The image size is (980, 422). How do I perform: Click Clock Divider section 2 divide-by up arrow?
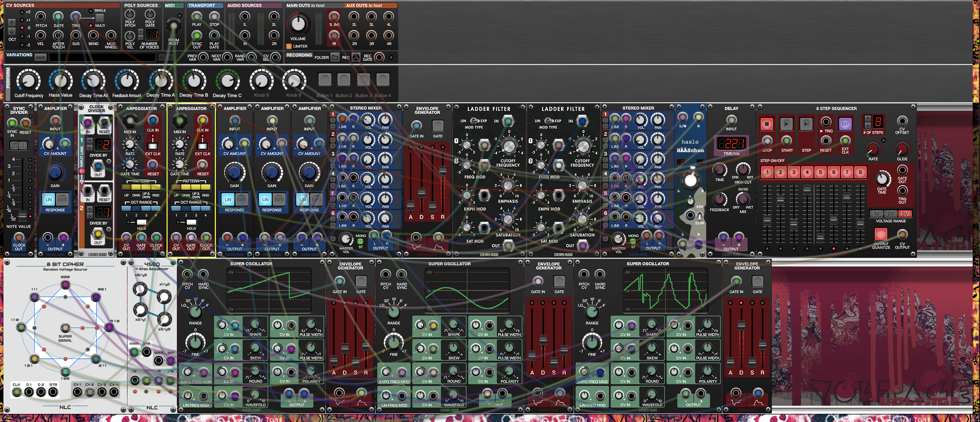pos(90,209)
